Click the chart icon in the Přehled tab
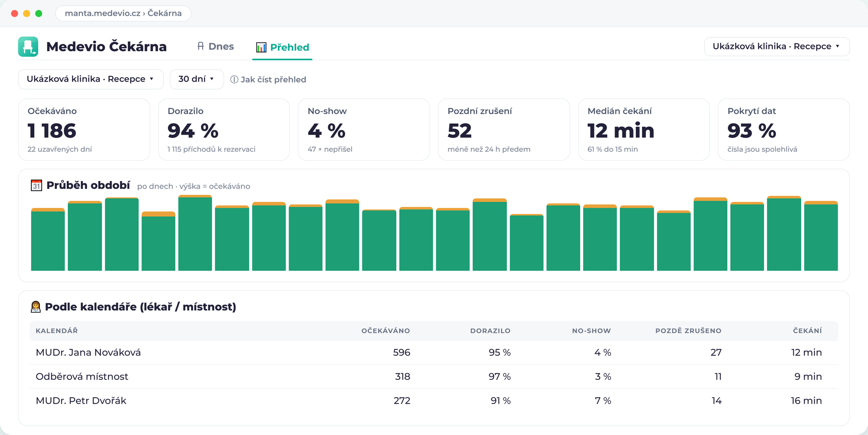 (261, 47)
